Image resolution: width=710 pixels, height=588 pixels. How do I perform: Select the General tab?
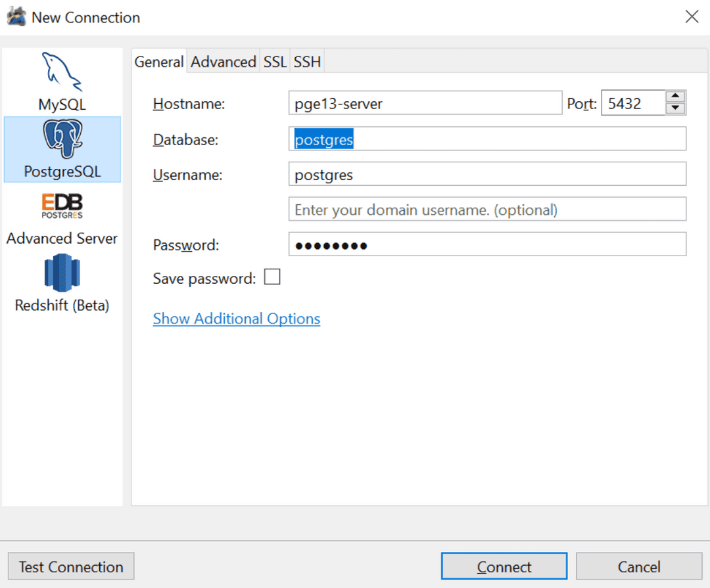158,61
